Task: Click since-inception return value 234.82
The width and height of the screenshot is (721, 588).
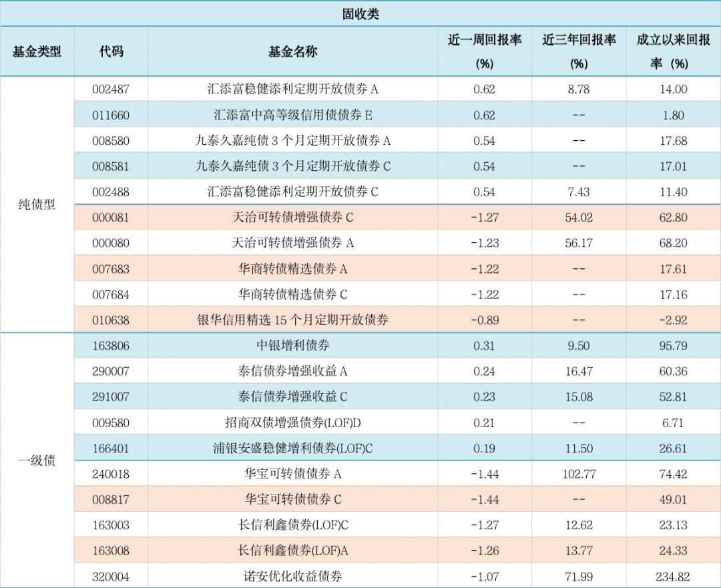Action: (x=673, y=577)
